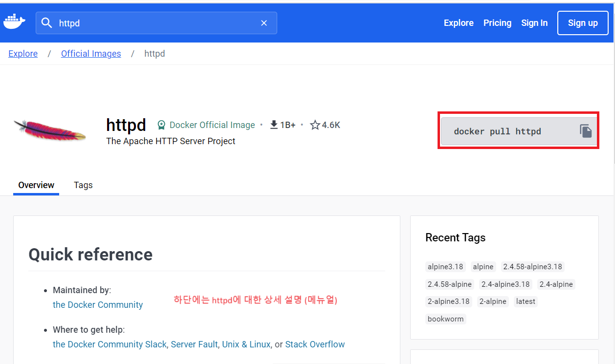
Task: Open the Docker Community link
Action: point(98,305)
